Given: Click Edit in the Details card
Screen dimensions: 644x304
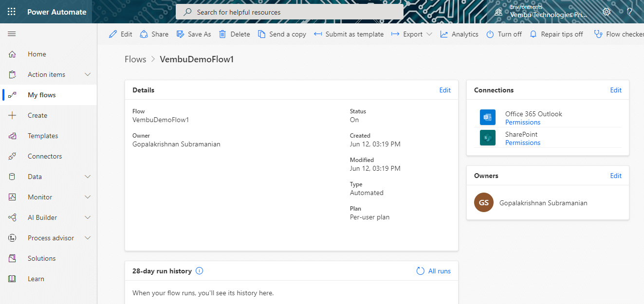Looking at the screenshot, I should coord(445,90).
